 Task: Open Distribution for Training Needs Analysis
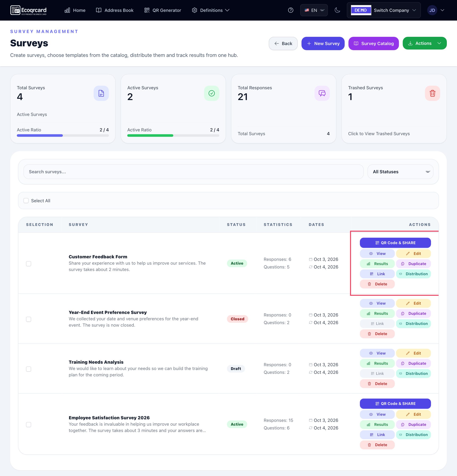pyautogui.click(x=413, y=374)
